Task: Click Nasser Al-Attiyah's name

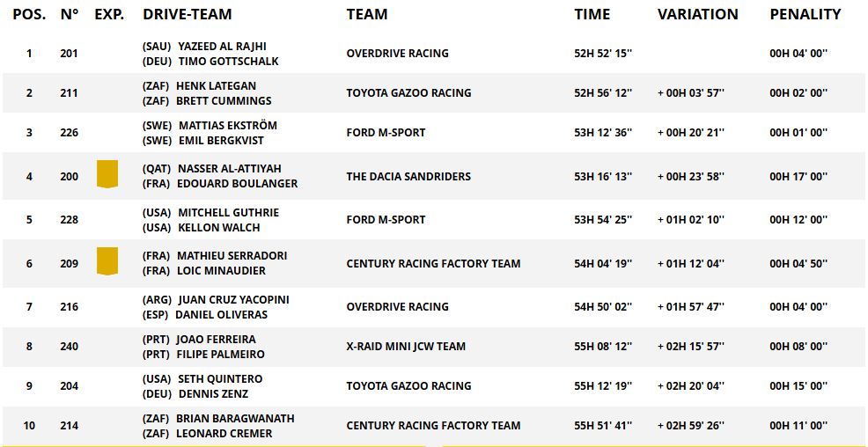Action: [230, 169]
